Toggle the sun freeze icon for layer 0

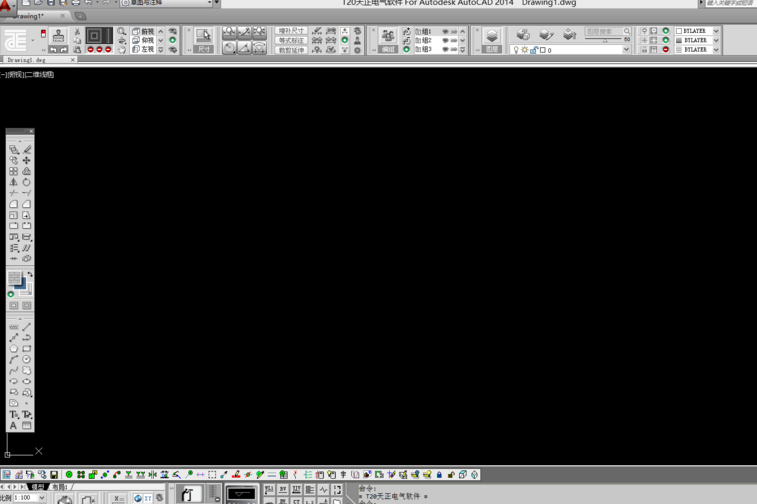[x=524, y=50]
